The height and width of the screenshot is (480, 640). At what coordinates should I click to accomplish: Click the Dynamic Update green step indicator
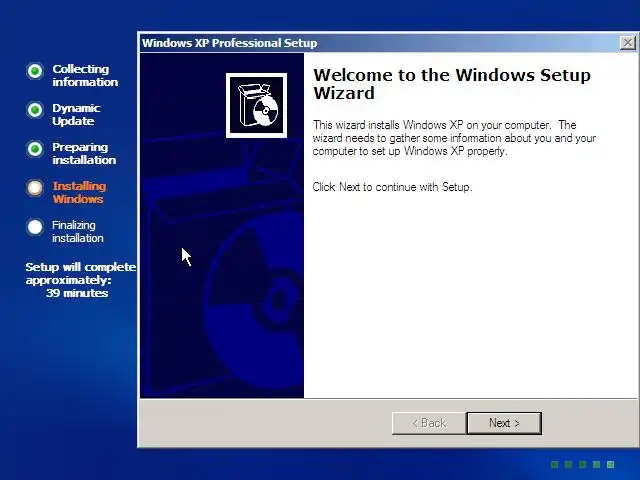(35, 110)
